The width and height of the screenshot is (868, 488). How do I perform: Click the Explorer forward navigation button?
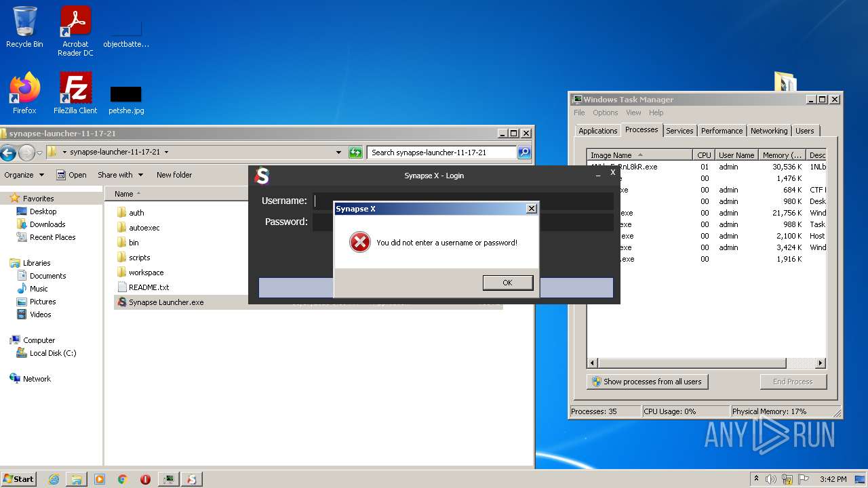pos(26,152)
